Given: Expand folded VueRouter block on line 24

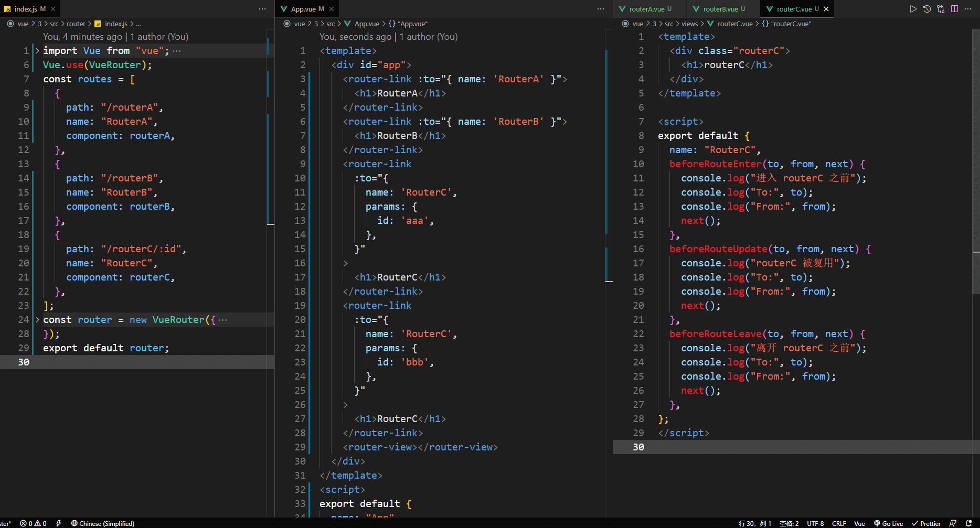Looking at the screenshot, I should [x=37, y=320].
